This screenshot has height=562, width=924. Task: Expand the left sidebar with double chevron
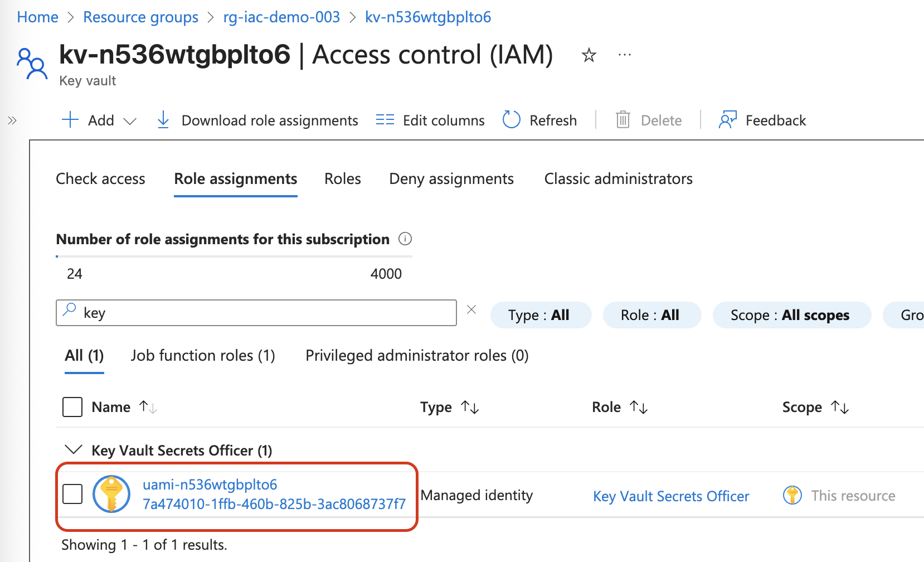click(x=12, y=120)
